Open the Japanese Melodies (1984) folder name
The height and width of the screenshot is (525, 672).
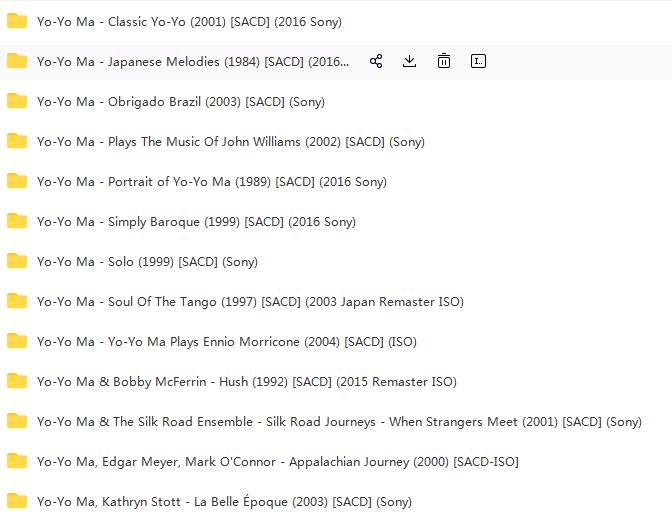click(193, 62)
